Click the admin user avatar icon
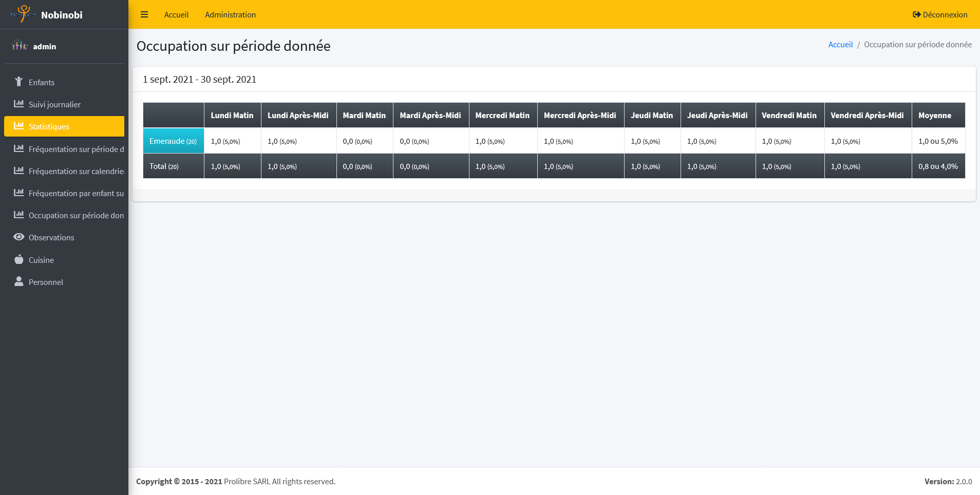This screenshot has width=980, height=495. [x=20, y=46]
